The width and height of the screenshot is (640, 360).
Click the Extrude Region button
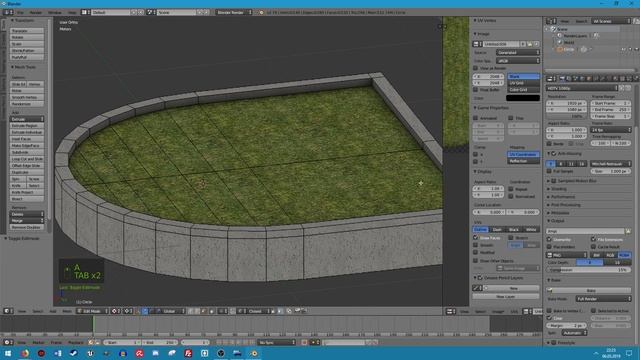(x=27, y=126)
